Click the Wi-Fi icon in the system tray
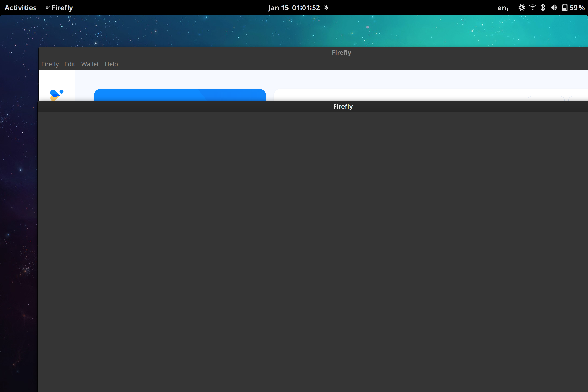588x392 pixels. 532,8
